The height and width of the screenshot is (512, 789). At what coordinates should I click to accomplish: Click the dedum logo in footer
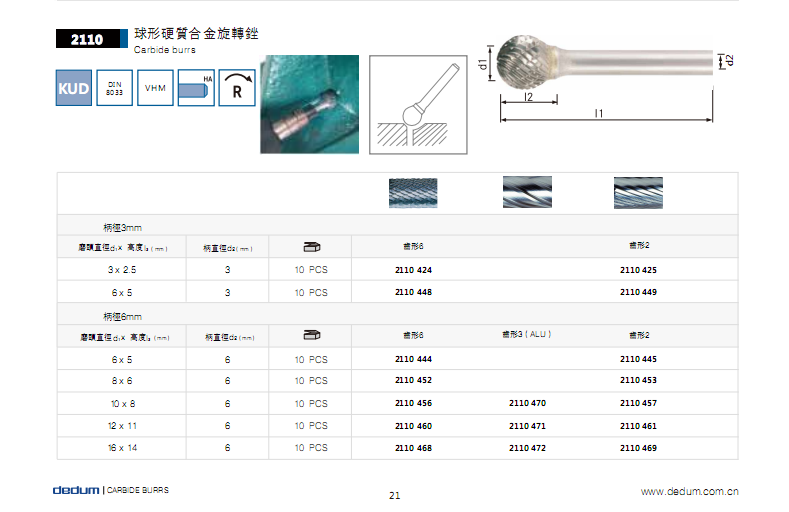(x=76, y=490)
